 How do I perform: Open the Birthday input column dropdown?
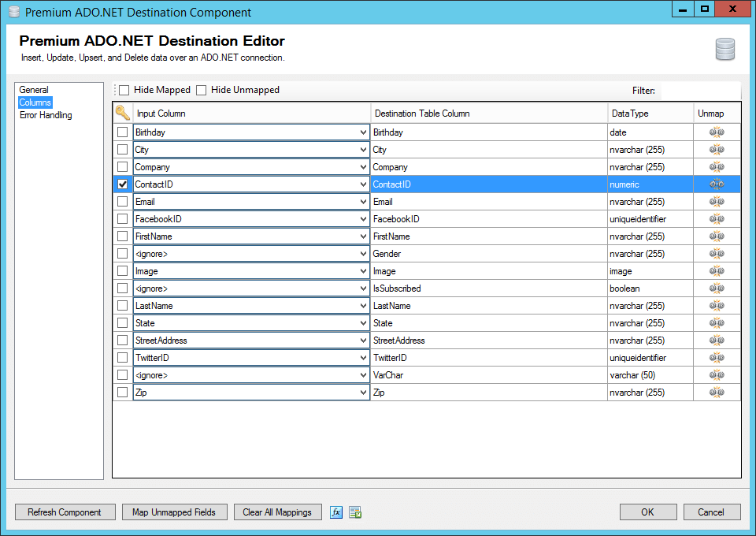pos(363,132)
